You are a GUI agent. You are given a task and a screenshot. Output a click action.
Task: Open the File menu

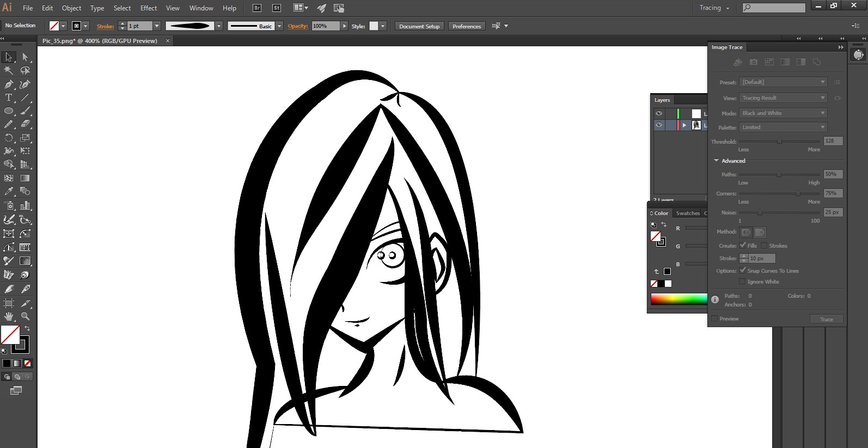pos(28,8)
